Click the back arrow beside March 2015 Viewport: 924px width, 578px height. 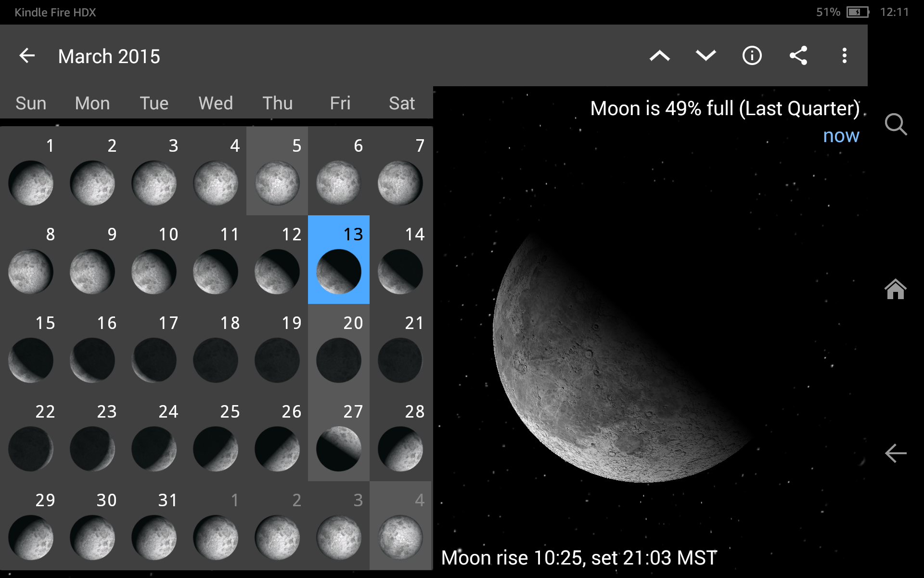pos(27,55)
